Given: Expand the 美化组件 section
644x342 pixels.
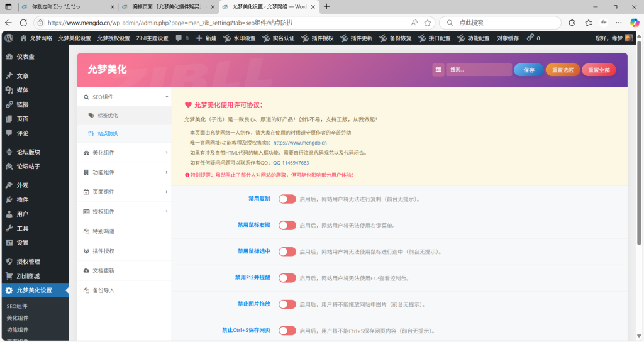Looking at the screenshot, I should tap(124, 153).
